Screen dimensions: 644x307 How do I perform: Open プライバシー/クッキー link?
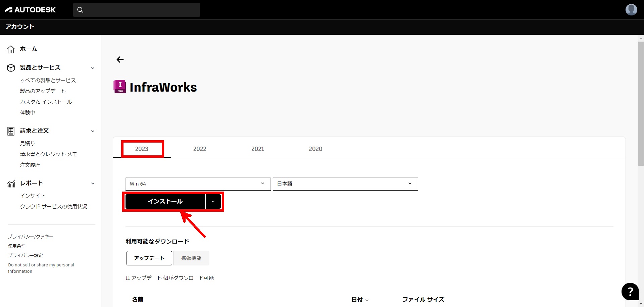click(31, 237)
